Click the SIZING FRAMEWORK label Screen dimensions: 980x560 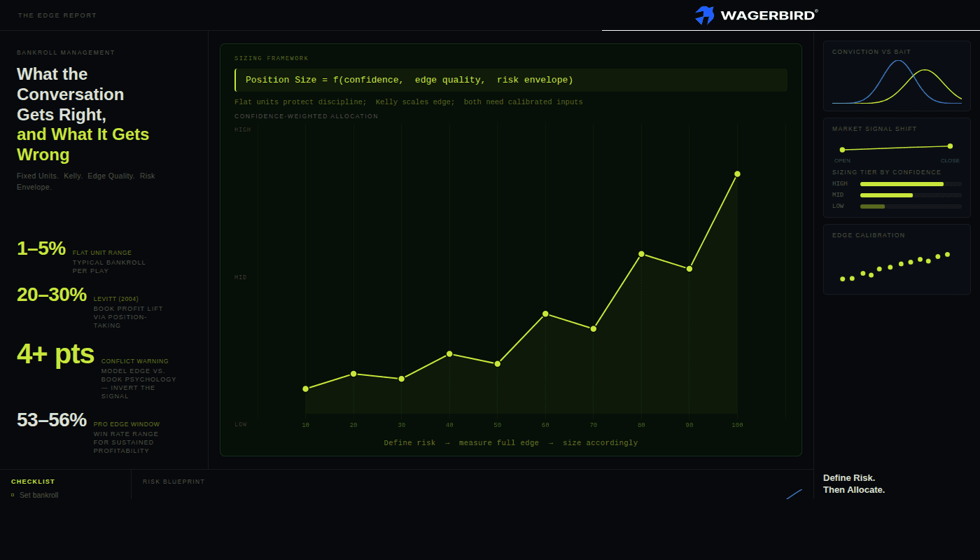coord(272,58)
